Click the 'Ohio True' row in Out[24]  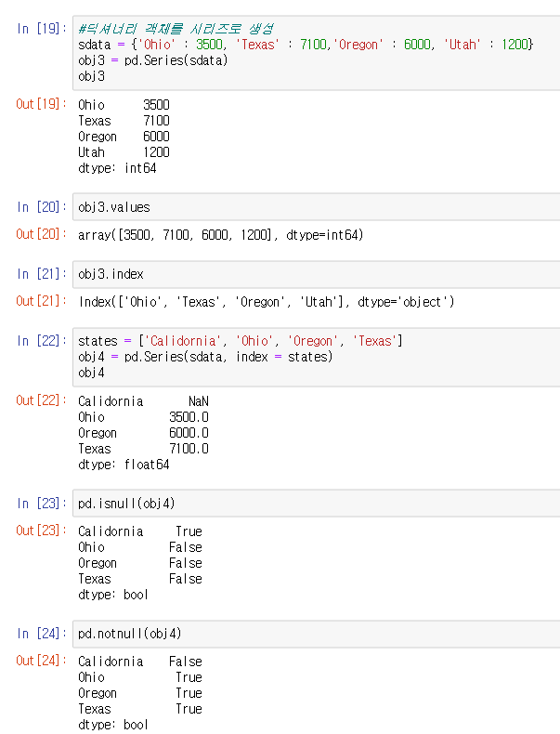[x=140, y=677]
